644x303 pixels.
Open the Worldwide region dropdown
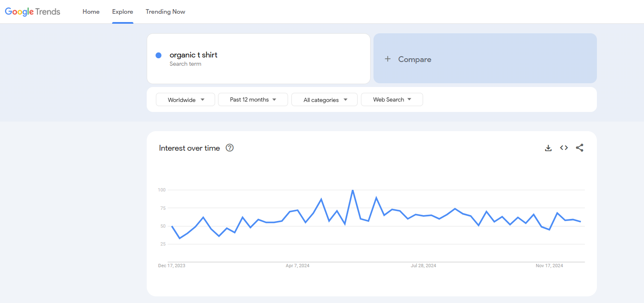tap(185, 99)
